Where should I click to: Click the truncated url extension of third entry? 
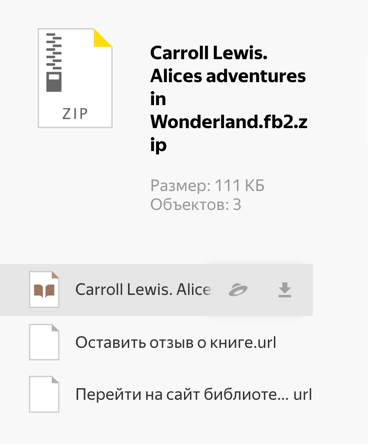(303, 395)
